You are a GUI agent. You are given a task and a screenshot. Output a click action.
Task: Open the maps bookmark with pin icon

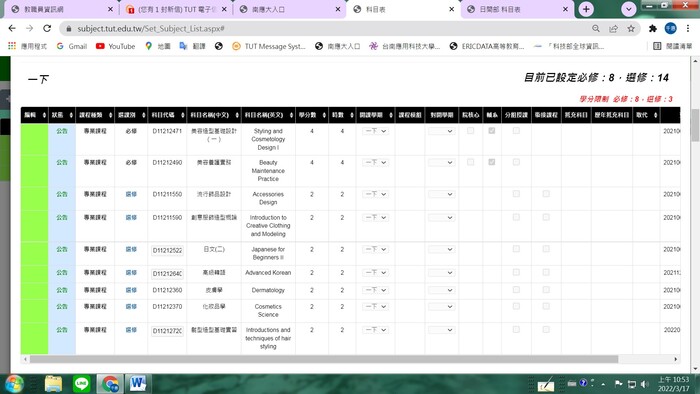[x=158, y=46]
